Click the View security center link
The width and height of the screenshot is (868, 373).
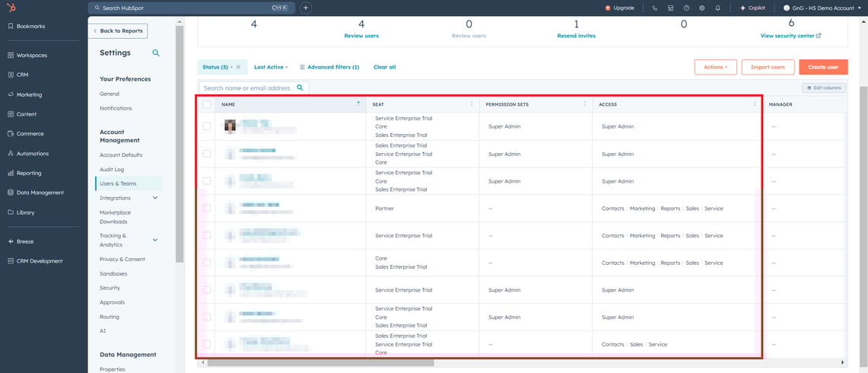coord(790,36)
